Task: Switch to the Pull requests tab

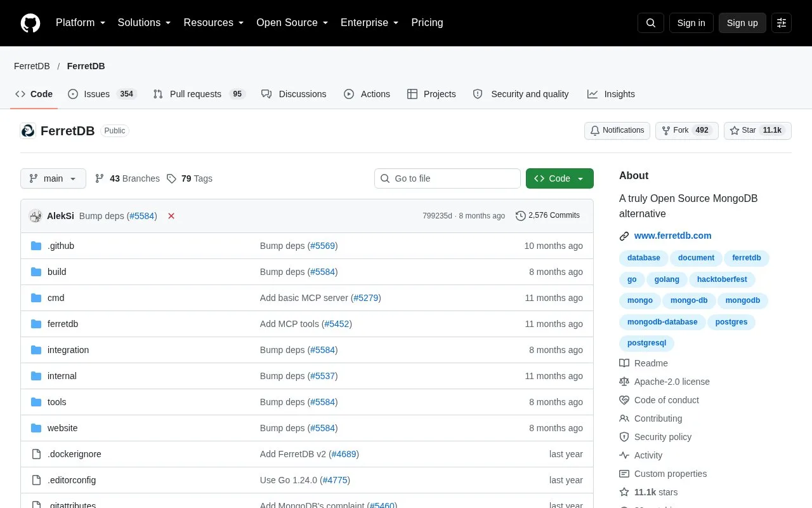Action: click(x=199, y=94)
